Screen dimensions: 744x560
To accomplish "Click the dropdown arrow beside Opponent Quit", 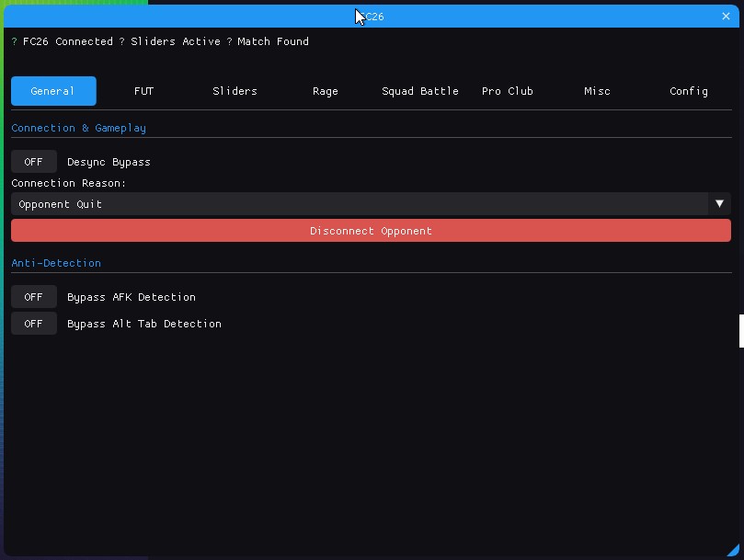I will click(x=719, y=204).
